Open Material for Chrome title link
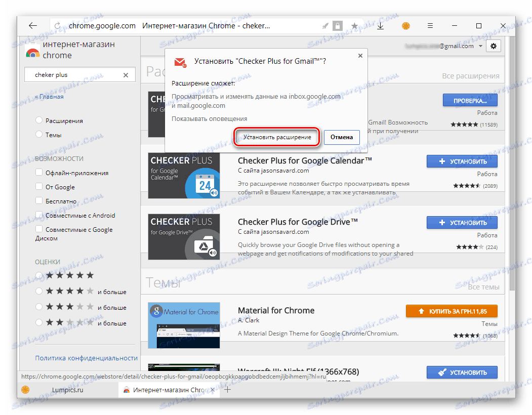This screenshot has height=415, width=532. (x=276, y=310)
